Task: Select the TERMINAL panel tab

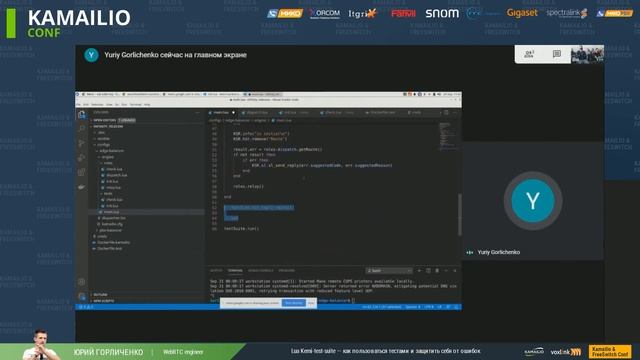Action: coord(235,271)
